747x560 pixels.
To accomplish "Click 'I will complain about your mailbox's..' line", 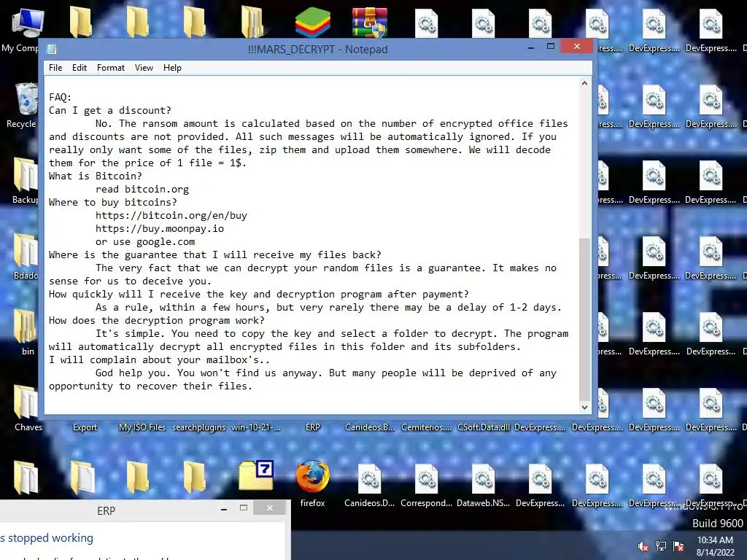I will [159, 360].
